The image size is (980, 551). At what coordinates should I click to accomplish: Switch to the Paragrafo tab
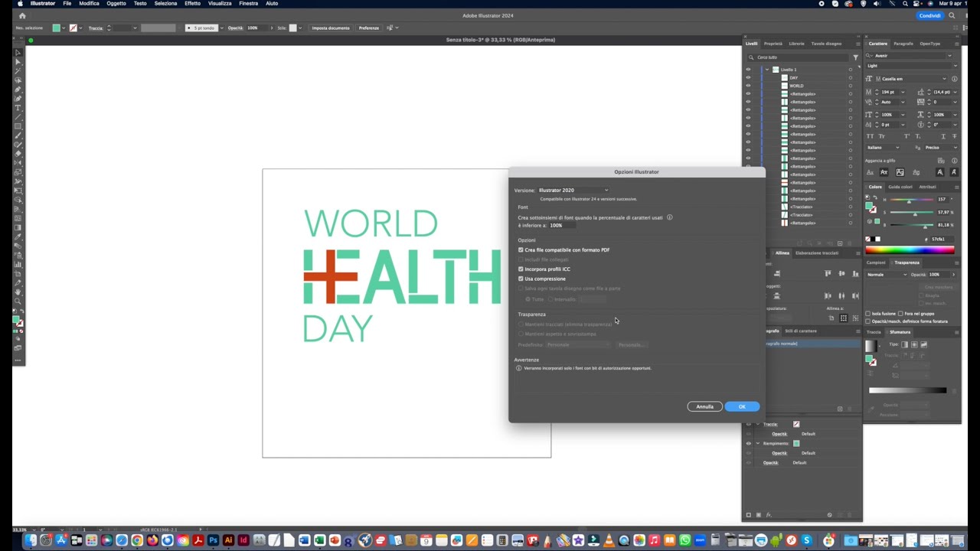[903, 44]
